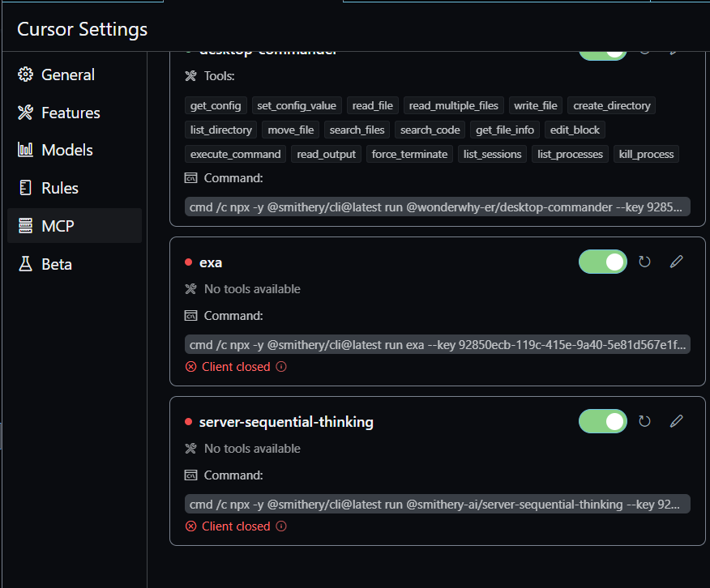
Task: Click the refresh icon for exa server
Action: [644, 262]
